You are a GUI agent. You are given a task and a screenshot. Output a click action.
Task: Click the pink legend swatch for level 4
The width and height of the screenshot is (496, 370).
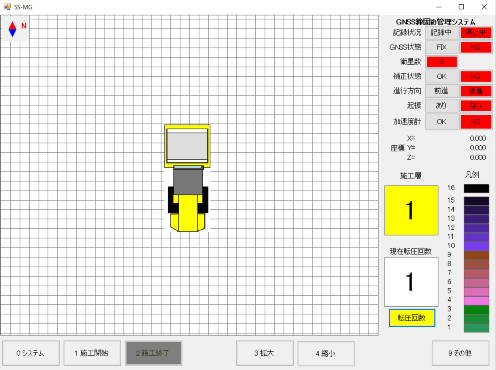click(x=476, y=301)
